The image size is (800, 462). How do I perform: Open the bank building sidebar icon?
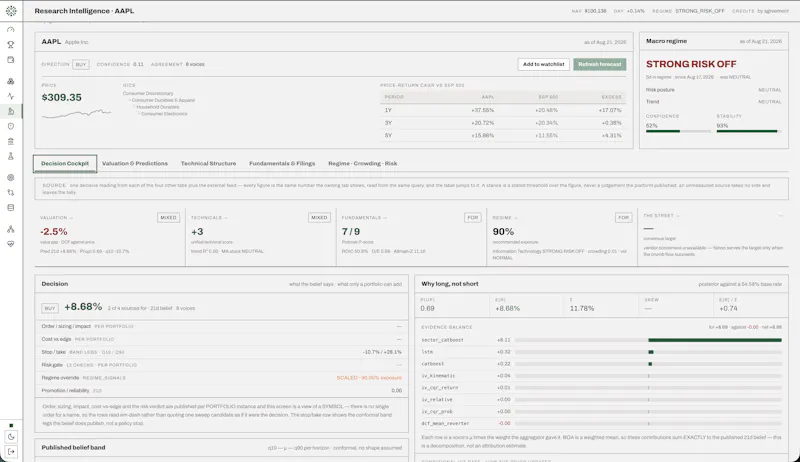(x=11, y=141)
